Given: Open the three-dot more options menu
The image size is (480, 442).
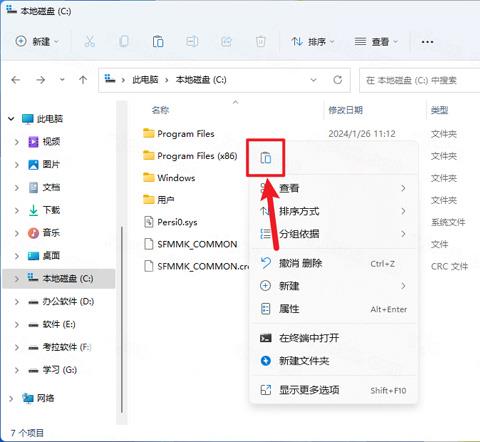Looking at the screenshot, I should [x=427, y=42].
